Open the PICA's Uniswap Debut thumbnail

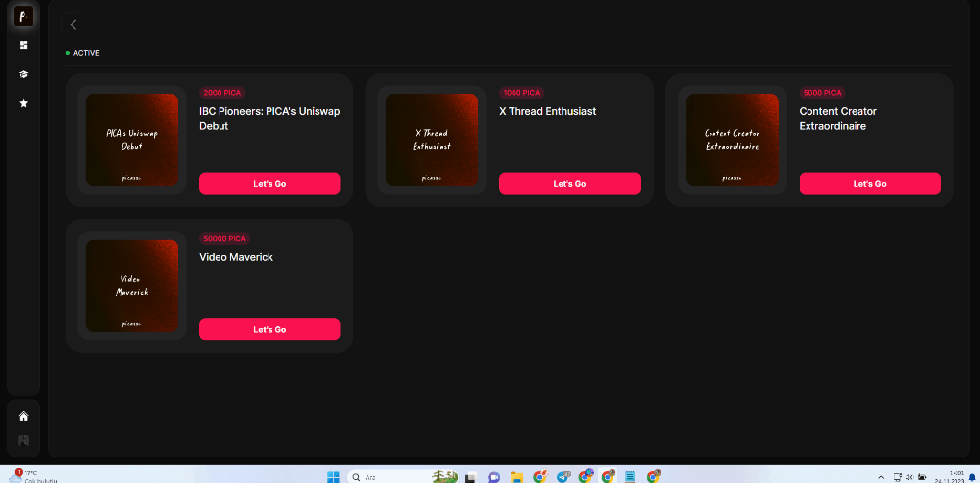[x=132, y=140]
